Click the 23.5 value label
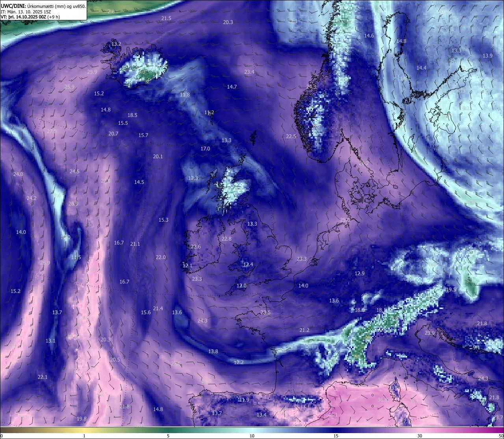Image resolution: width=504 pixels, height=439 pixels. (x=265, y=313)
